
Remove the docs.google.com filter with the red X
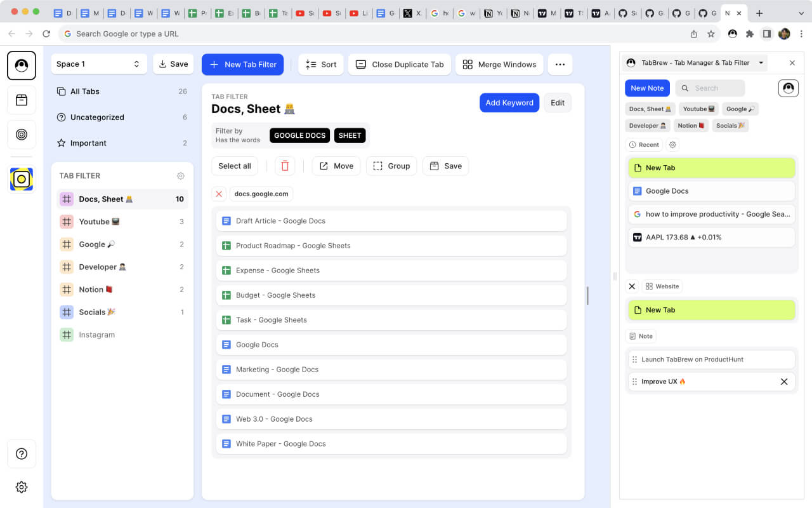pos(218,194)
